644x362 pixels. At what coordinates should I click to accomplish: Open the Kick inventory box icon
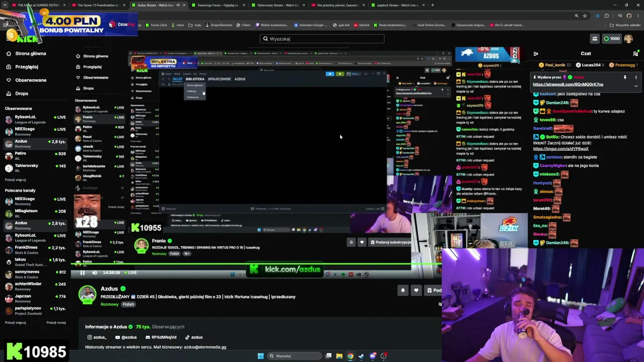[x=595, y=39]
